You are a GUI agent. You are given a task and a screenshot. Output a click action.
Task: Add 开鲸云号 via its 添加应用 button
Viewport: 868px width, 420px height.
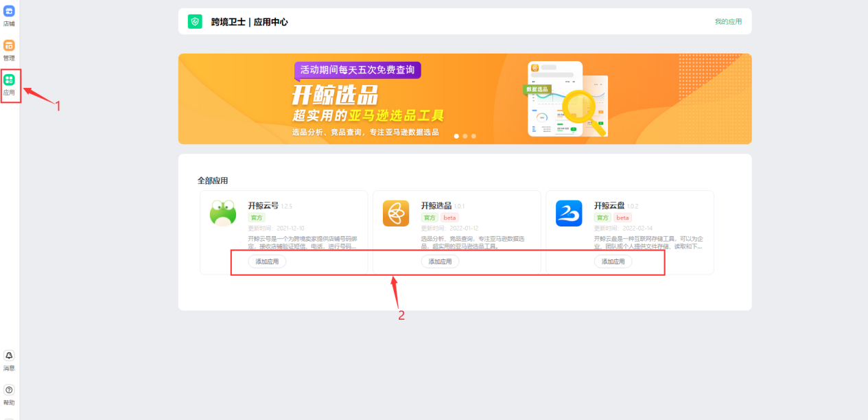[267, 261]
